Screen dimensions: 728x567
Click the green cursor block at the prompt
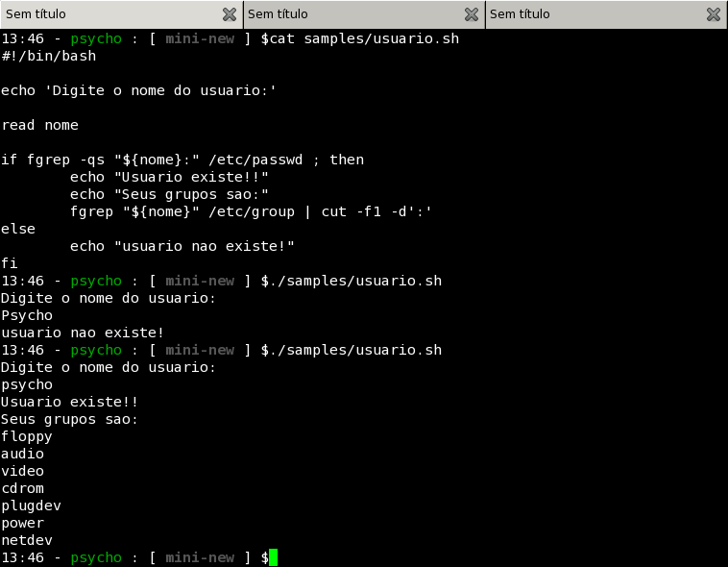[273, 557]
